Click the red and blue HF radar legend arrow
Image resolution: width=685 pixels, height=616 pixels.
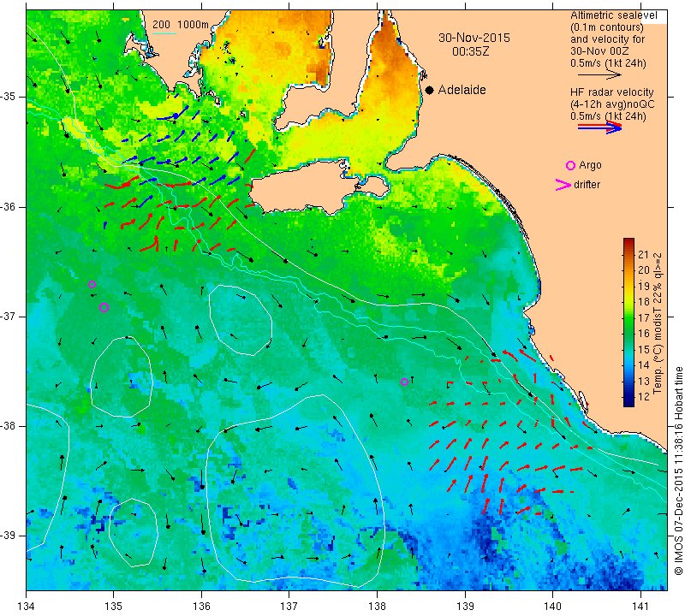[x=600, y=127]
